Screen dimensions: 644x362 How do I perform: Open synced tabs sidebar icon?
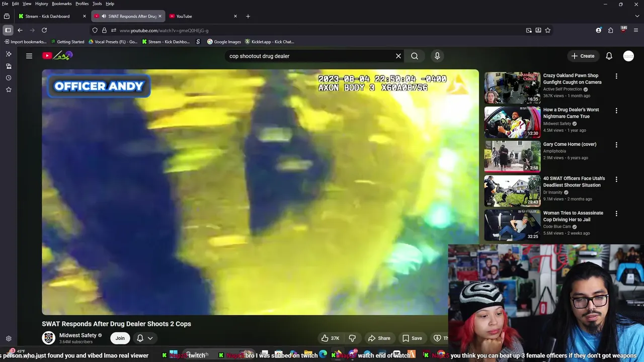click(9, 66)
